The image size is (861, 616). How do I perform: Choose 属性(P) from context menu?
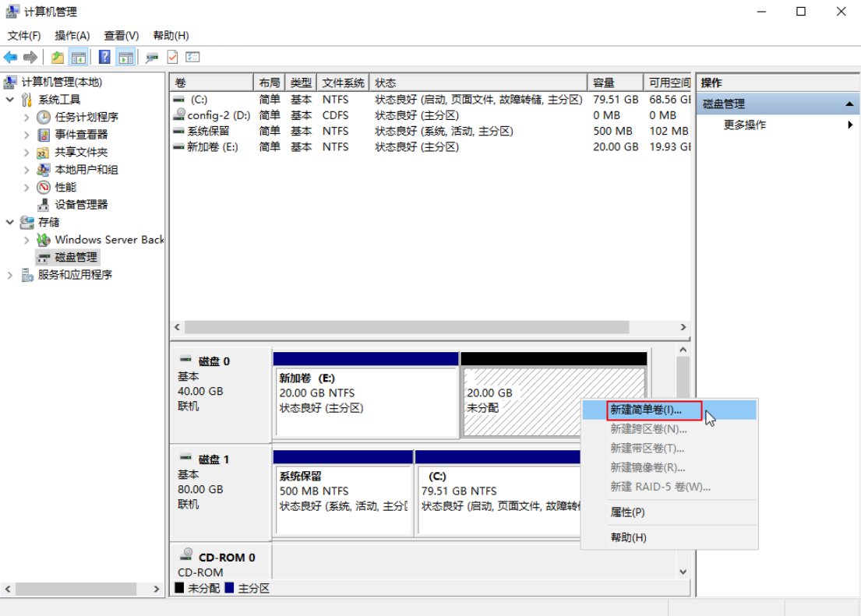click(669, 512)
